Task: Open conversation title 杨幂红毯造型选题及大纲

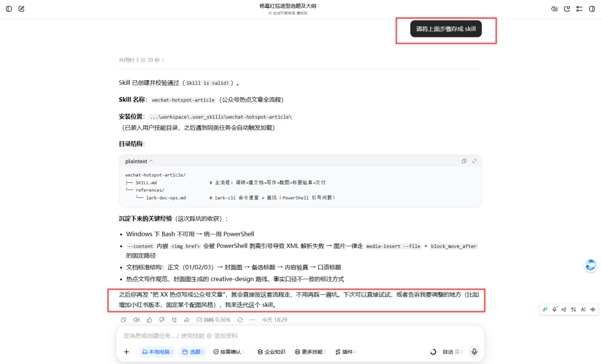Action: (x=289, y=6)
